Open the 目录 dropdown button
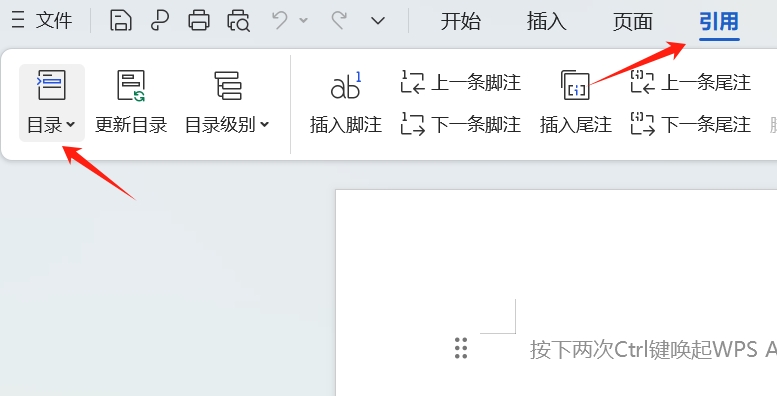The height and width of the screenshot is (396, 777). 52,103
